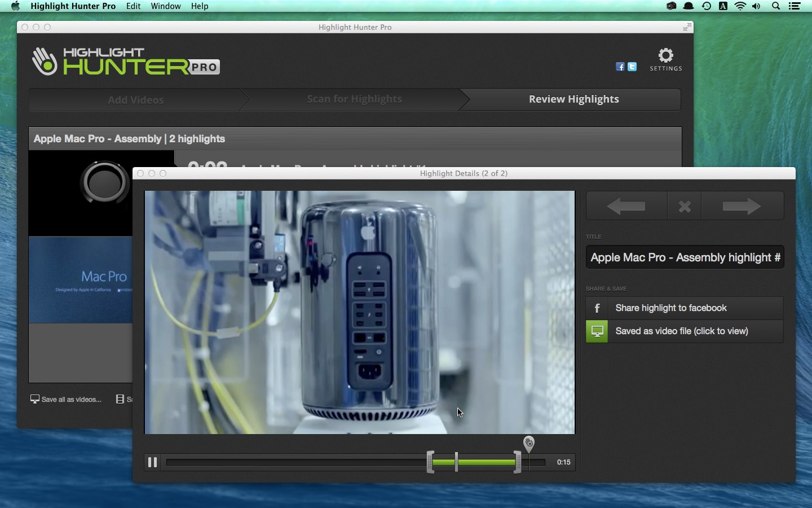Click the right trim handle on the timeline

[518, 462]
